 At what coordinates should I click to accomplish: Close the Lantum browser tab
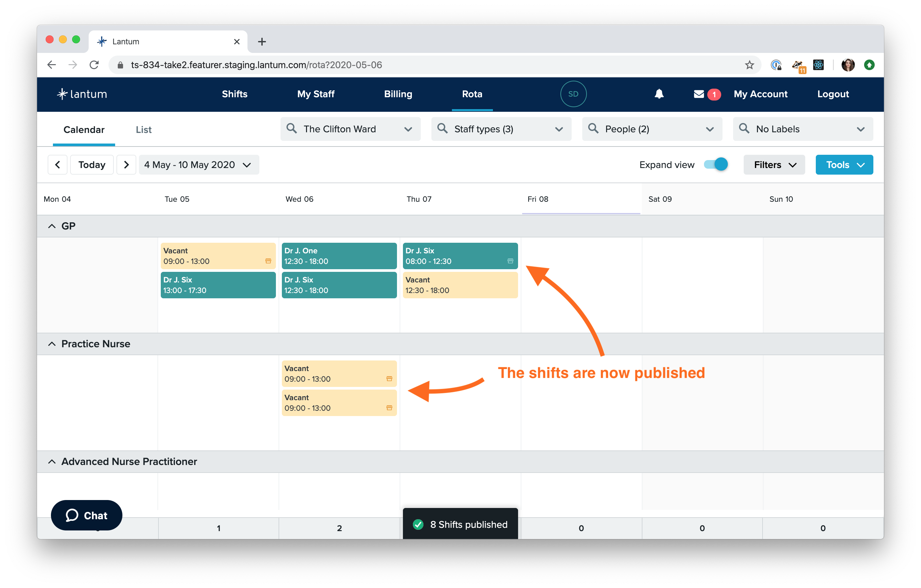coord(237,42)
